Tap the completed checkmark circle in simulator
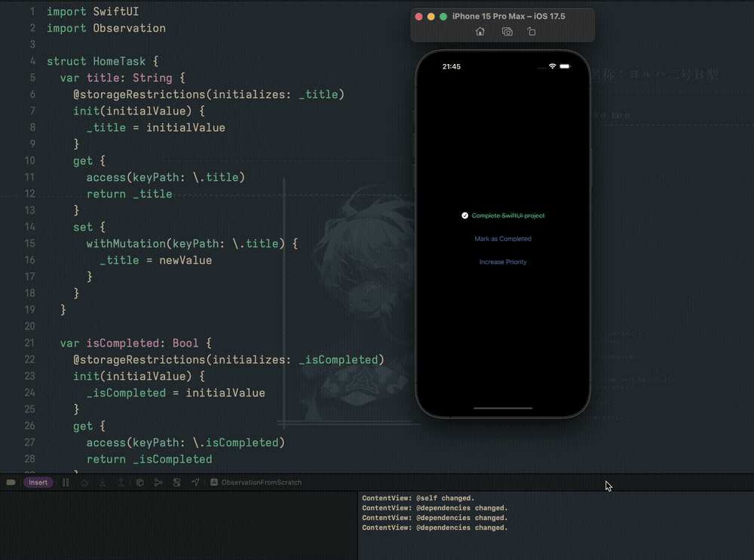Viewport: 754px width, 560px height. pyautogui.click(x=464, y=216)
